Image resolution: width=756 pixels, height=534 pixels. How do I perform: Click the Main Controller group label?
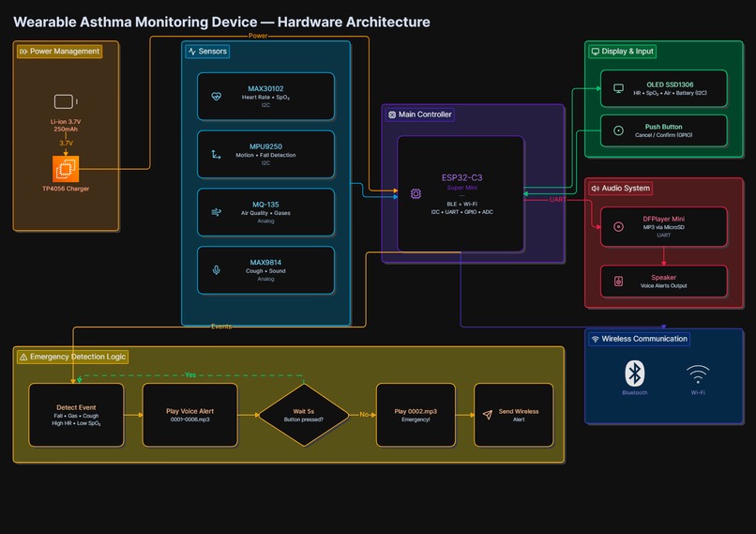tap(425, 114)
